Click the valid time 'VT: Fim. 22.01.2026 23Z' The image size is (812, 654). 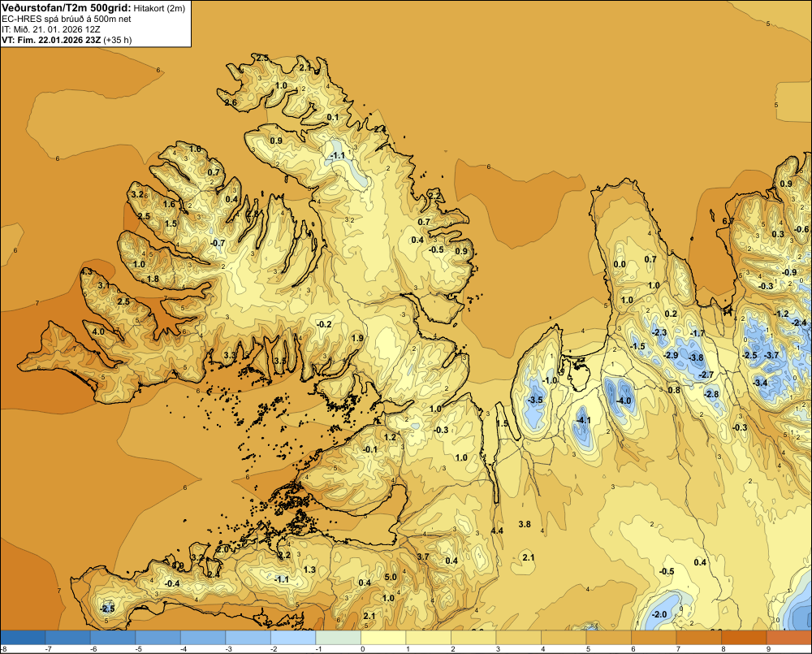tap(51, 40)
